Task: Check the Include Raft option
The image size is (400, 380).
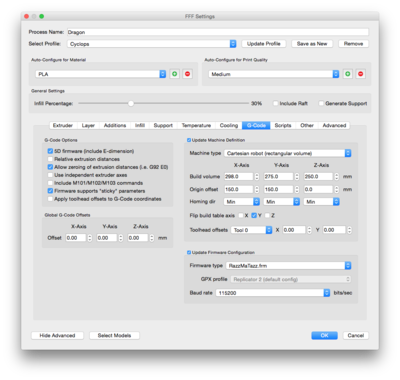Action: [x=276, y=103]
